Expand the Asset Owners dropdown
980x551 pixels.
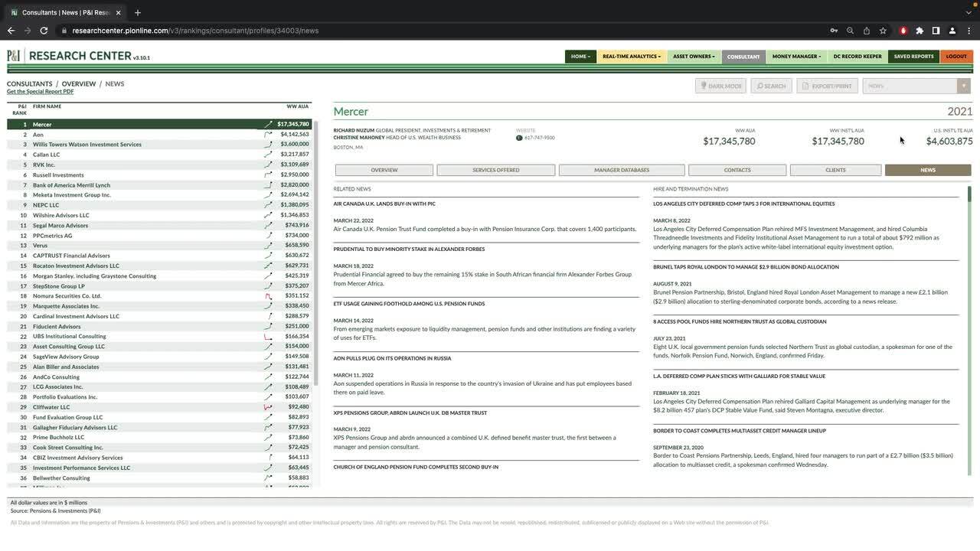point(694,57)
